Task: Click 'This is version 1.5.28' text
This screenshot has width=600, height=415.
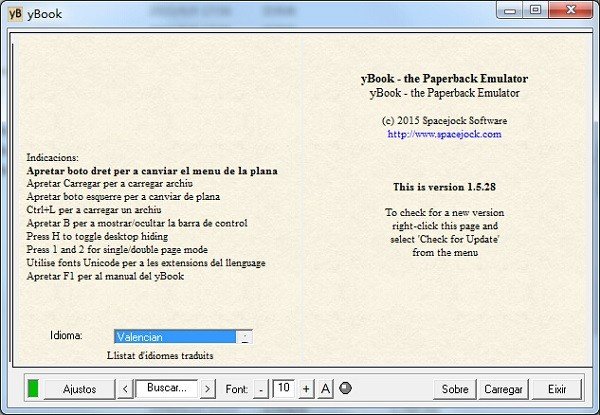Action: coord(444,187)
